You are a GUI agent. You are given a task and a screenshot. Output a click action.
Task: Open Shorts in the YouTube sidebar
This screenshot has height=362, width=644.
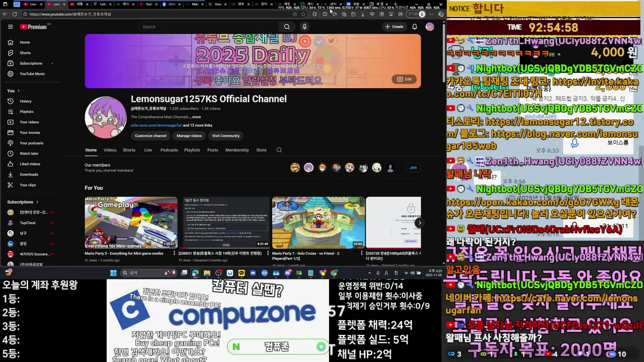pos(25,53)
